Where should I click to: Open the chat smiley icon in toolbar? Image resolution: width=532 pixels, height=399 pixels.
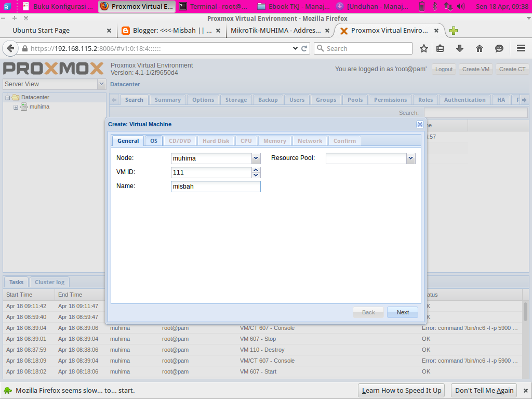499,48
